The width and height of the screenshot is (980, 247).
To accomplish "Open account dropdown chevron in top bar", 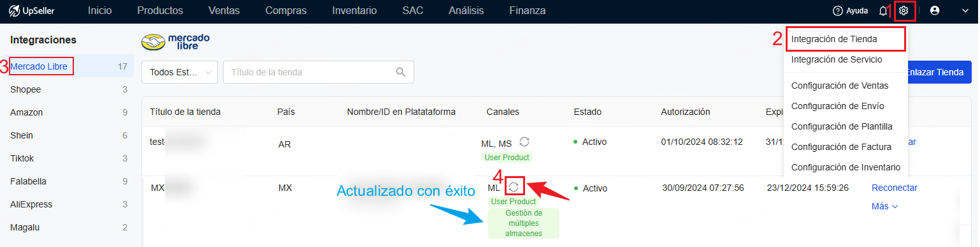I will pos(965,11).
